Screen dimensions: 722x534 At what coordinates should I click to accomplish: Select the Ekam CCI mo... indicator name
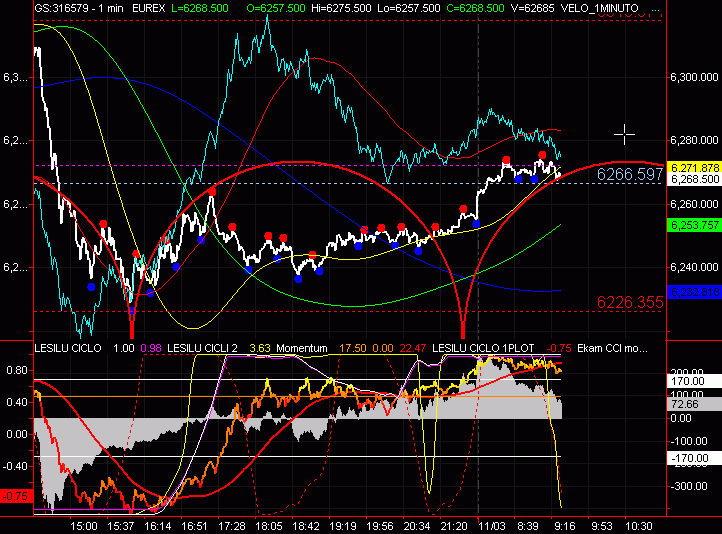tap(612, 348)
